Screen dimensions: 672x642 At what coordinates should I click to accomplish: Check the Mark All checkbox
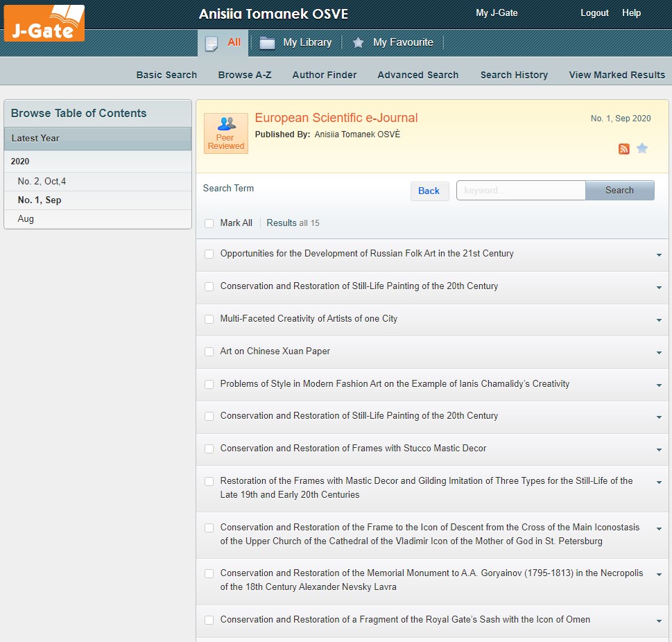(x=209, y=223)
